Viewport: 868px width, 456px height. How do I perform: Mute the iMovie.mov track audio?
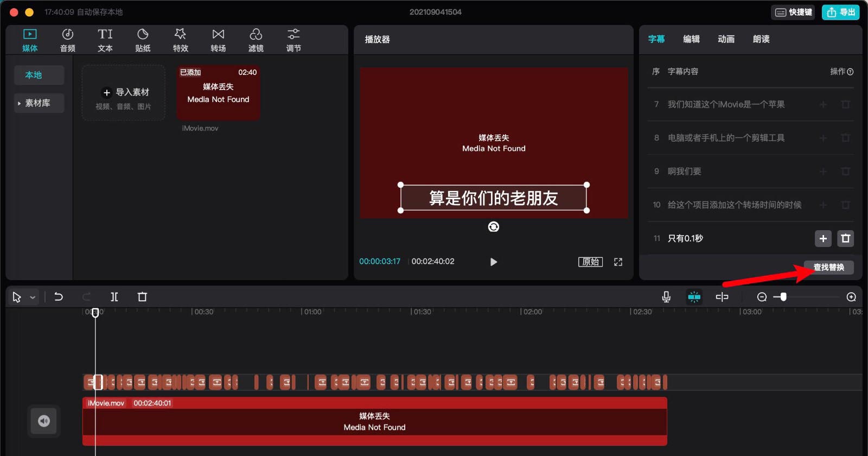[44, 421]
